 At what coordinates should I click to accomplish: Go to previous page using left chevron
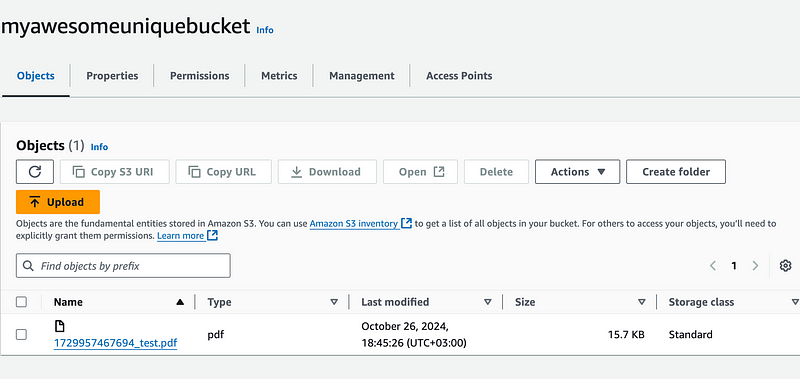713,266
